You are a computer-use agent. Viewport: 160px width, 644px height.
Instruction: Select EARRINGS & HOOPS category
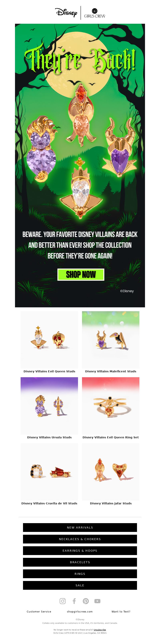80,550
